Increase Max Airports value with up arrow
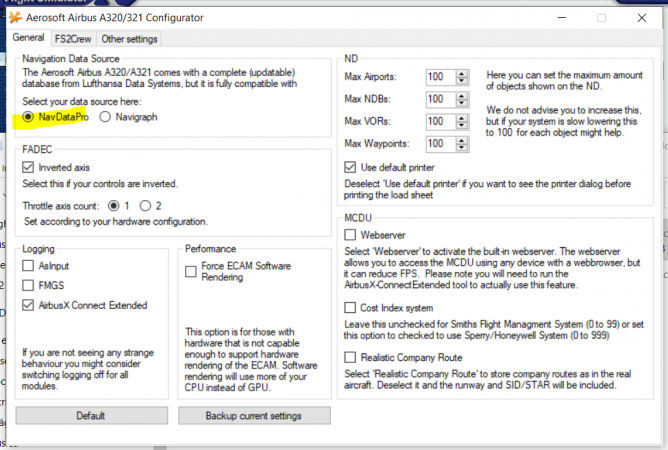This screenshot has width=668, height=450. [462, 74]
